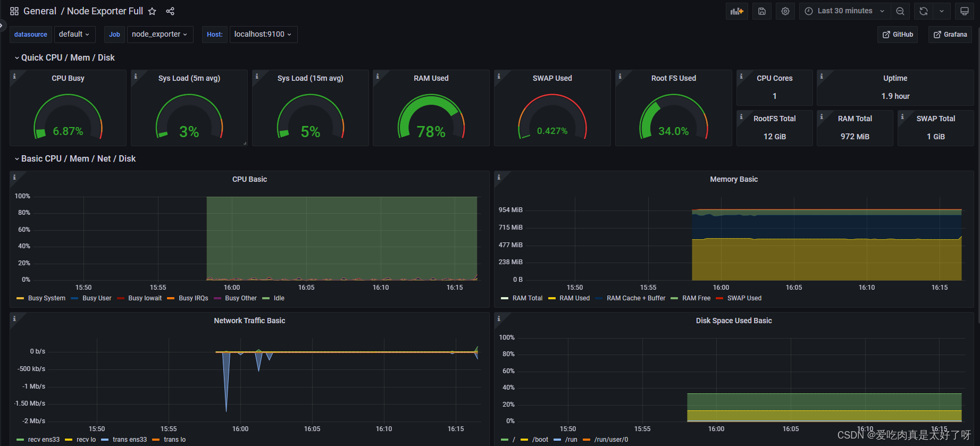This screenshot has height=446, width=980.
Task: Show info icon on CPU Cores panel
Action: [741, 76]
